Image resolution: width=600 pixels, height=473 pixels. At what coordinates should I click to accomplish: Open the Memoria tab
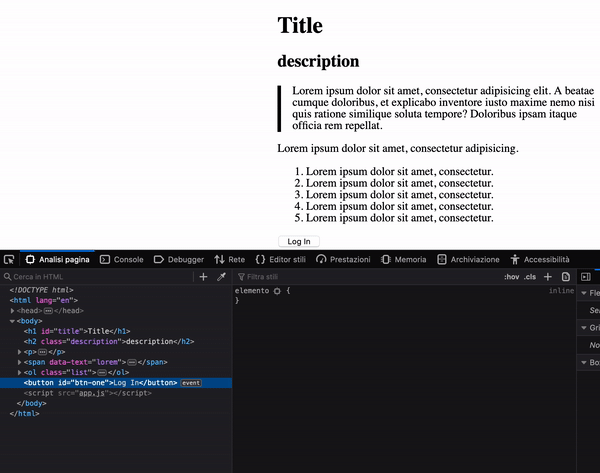404,259
